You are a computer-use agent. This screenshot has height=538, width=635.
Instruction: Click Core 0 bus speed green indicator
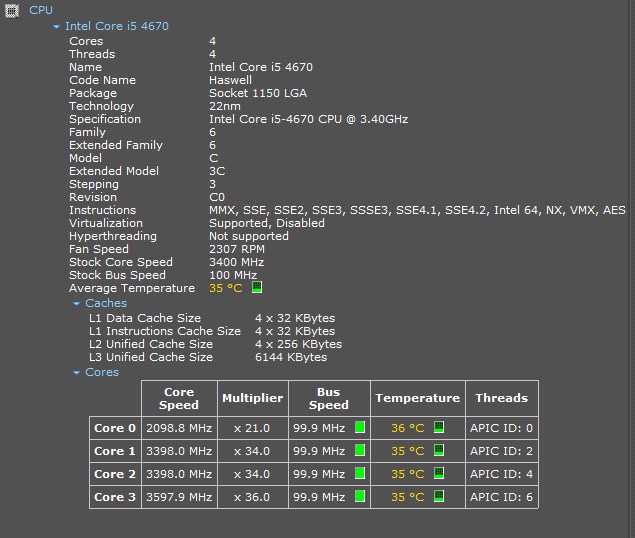coord(360,427)
